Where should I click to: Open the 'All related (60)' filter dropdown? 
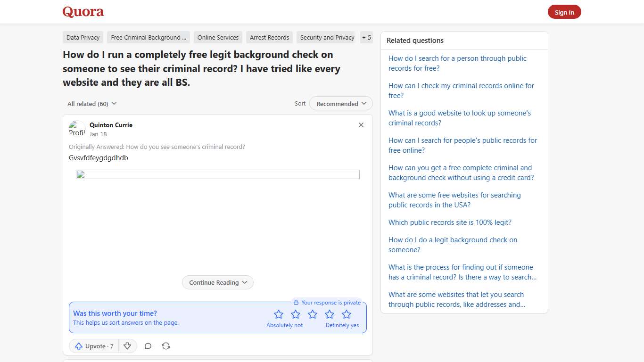(91, 103)
